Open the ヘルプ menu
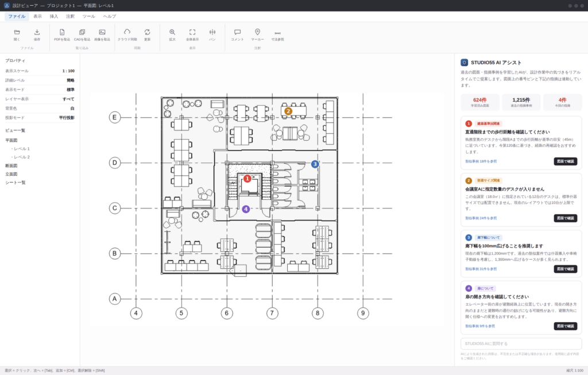This screenshot has height=375, width=588. click(x=110, y=17)
